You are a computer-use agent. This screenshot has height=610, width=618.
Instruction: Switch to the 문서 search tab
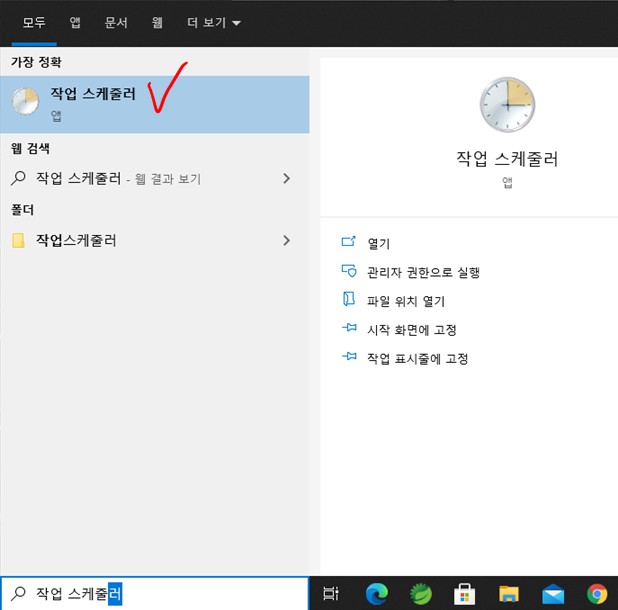click(x=116, y=22)
